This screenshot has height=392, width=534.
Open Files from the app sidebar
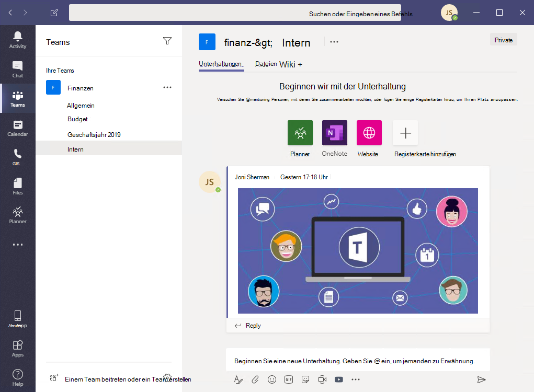[18, 185]
